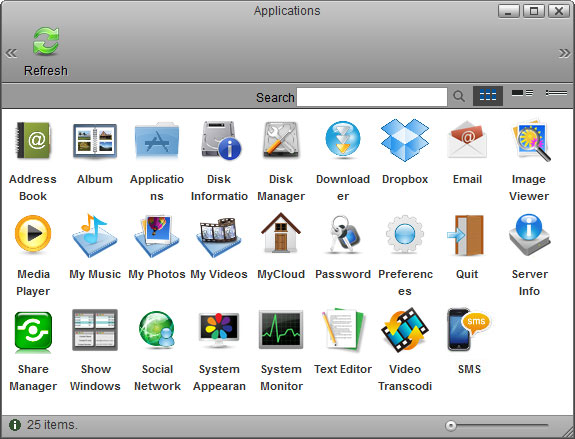Open Server Info
This screenshot has height=439, width=575.
pyautogui.click(x=530, y=234)
